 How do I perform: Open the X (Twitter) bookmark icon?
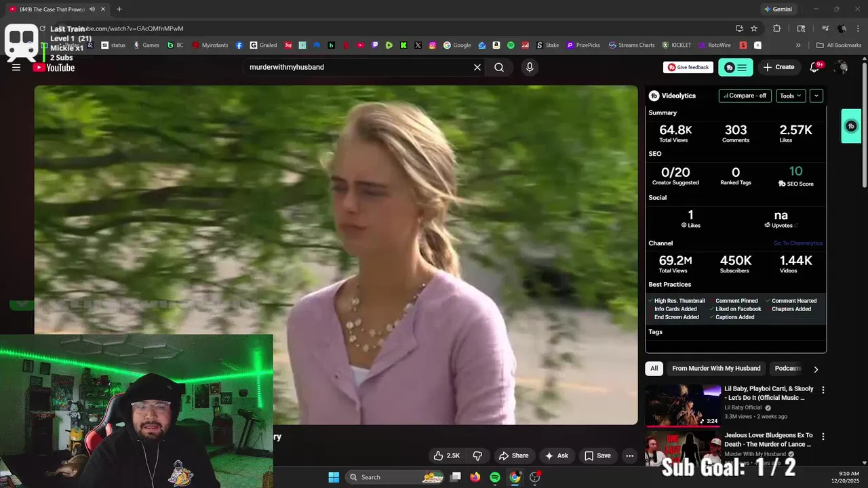pos(418,45)
